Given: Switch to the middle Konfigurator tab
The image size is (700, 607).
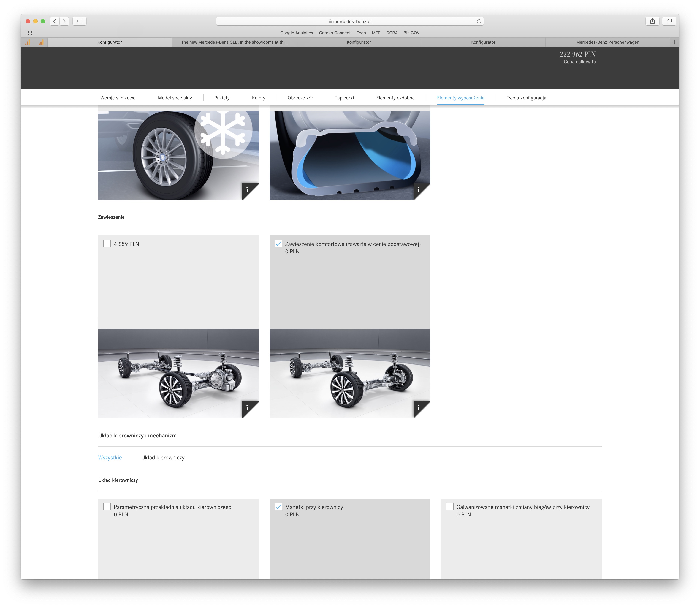Looking at the screenshot, I should (x=359, y=42).
